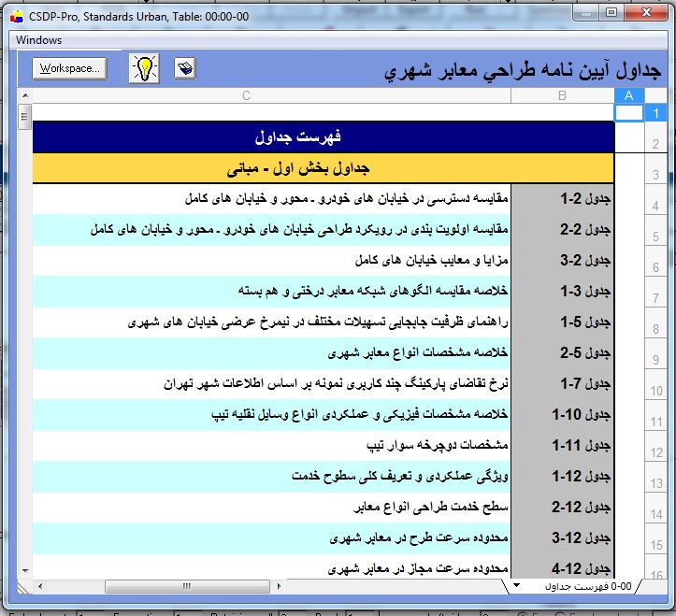Click the فهرست جداول header cell

(324, 137)
